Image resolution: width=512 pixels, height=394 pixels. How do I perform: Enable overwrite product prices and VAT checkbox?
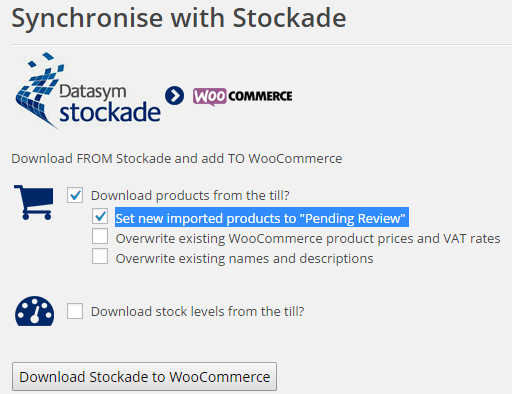click(100, 236)
